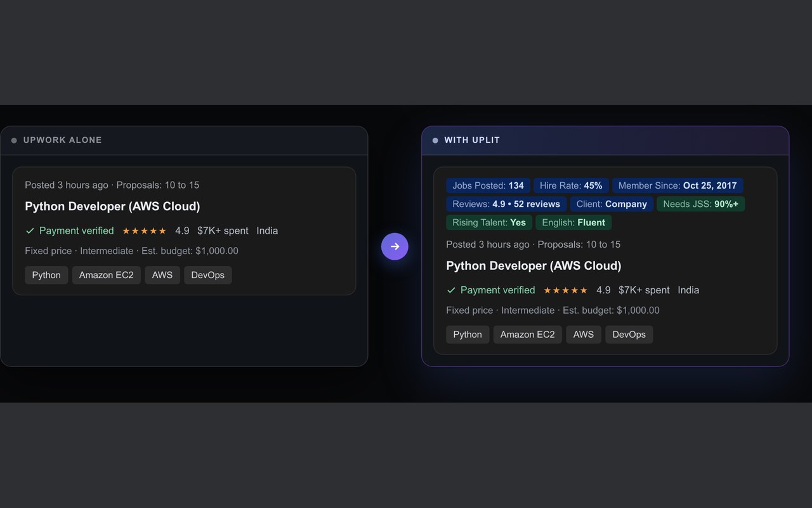This screenshot has height=508, width=812.
Task: Click the Member Since: Oct 25, 2017 badge
Action: [x=678, y=185]
